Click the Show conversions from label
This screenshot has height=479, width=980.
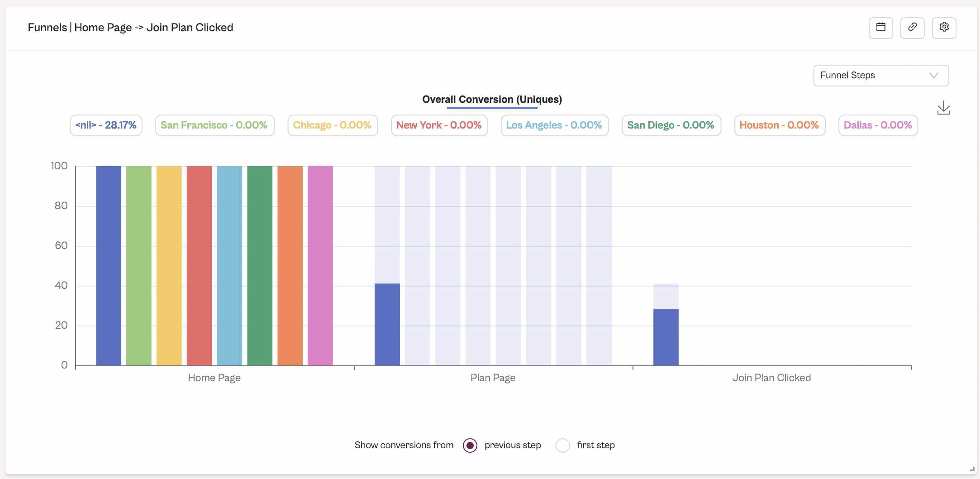click(x=404, y=445)
